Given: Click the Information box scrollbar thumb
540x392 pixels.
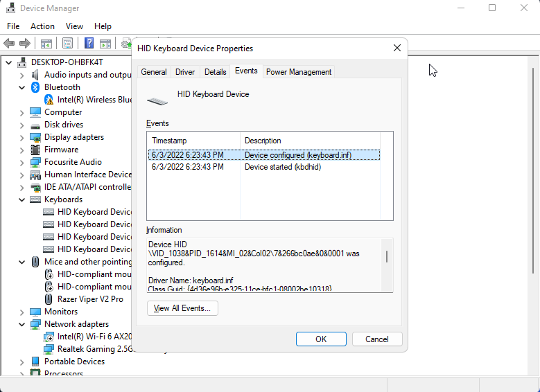Looking at the screenshot, I should 387,256.
